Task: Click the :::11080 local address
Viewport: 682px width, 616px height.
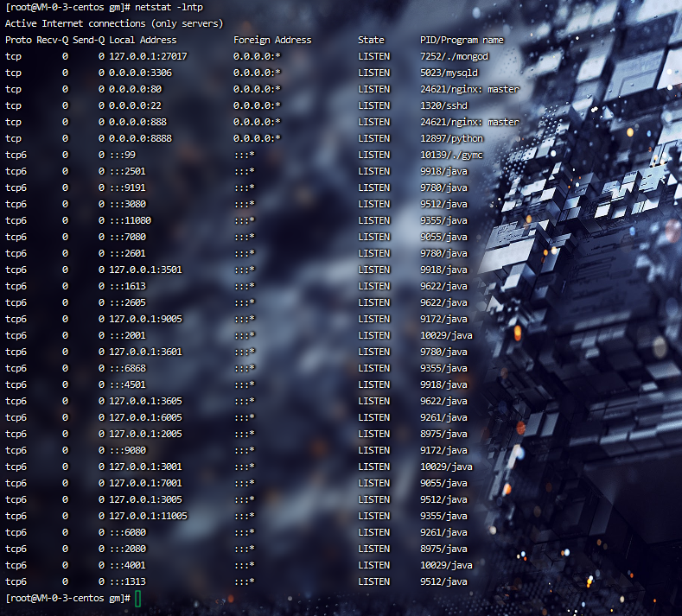Action: click(x=130, y=220)
